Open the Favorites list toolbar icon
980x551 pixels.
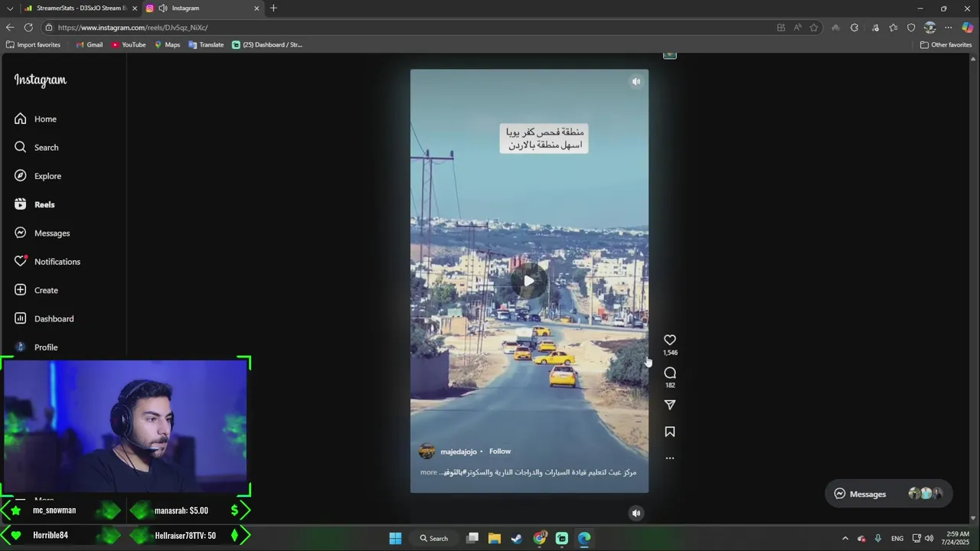click(893, 28)
